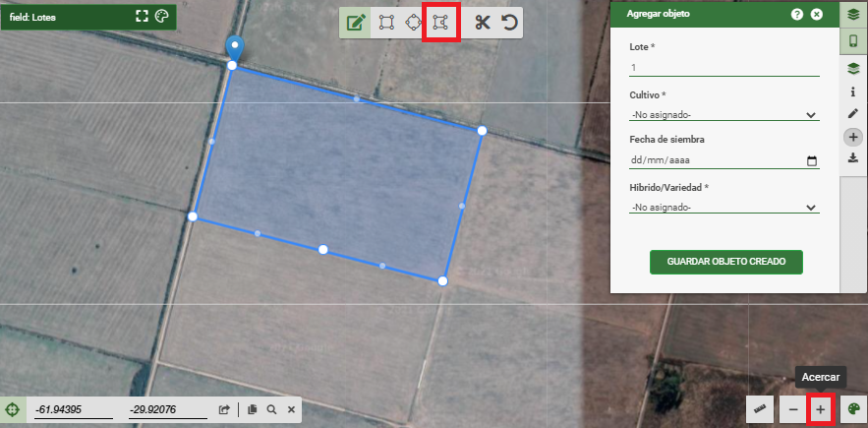Open the info icon in sidebar
868x428 pixels.
click(x=853, y=92)
